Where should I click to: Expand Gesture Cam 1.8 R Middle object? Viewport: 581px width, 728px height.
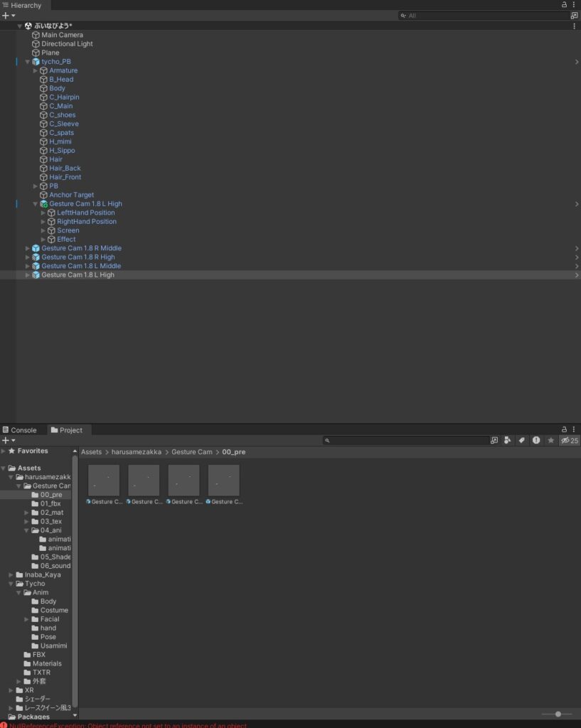28,248
